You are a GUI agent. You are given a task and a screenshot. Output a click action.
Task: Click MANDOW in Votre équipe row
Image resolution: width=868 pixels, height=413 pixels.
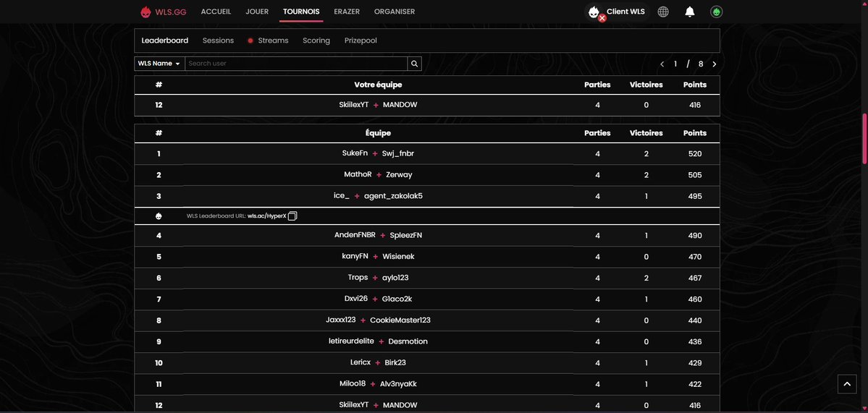[400, 104]
